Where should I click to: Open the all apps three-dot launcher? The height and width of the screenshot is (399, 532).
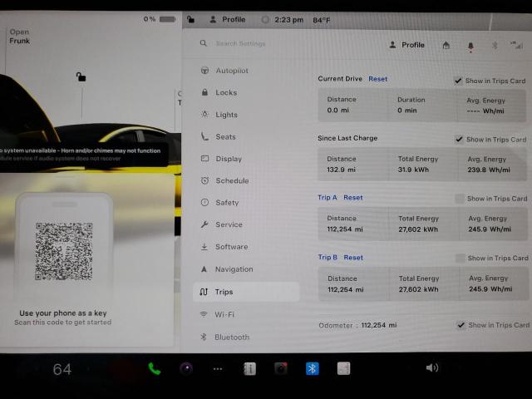[218, 369]
